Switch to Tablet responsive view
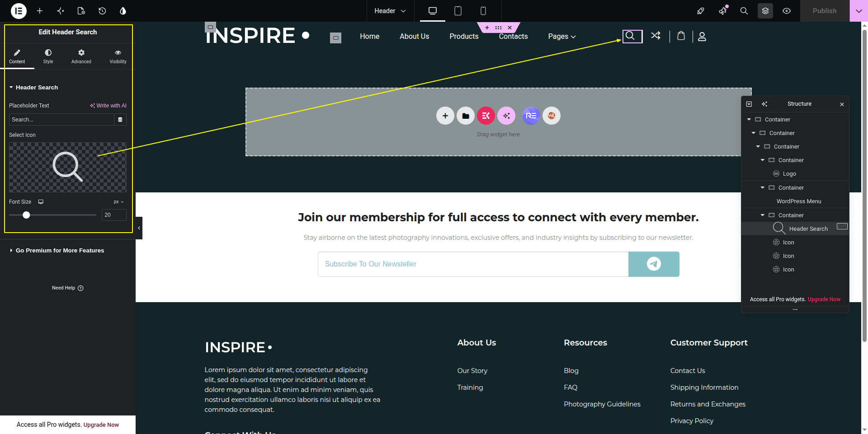Image resolution: width=868 pixels, height=434 pixels. (458, 11)
